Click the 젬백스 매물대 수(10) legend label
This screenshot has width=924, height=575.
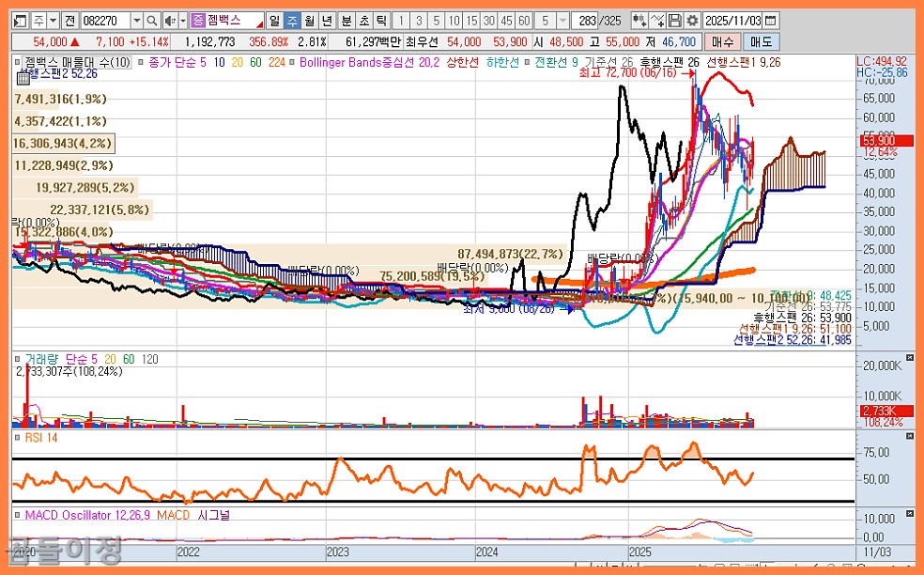[x=78, y=62]
